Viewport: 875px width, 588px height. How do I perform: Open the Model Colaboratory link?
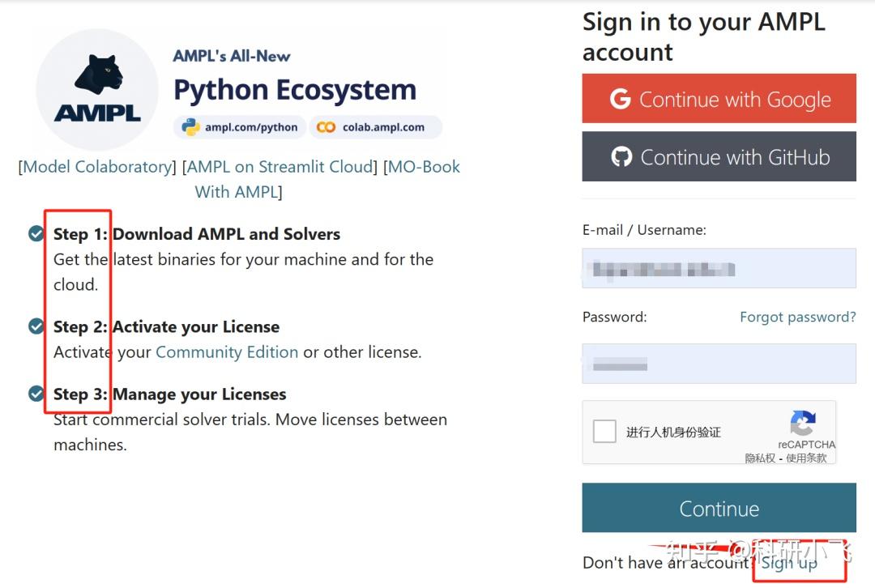[97, 167]
